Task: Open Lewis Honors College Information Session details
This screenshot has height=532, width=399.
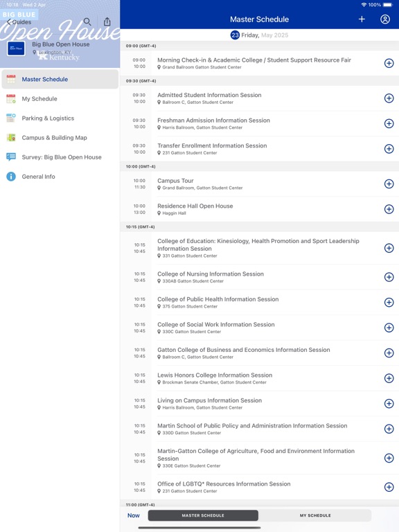Action: (x=260, y=378)
